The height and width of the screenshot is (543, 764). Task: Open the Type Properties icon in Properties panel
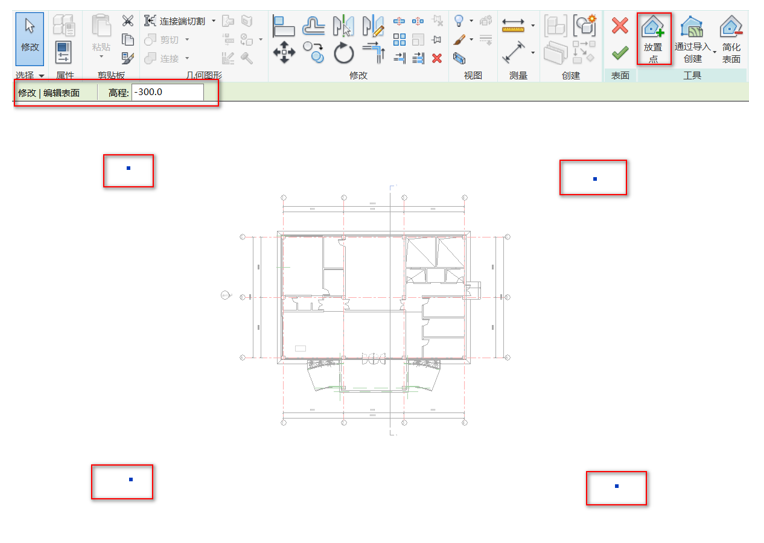(63, 52)
